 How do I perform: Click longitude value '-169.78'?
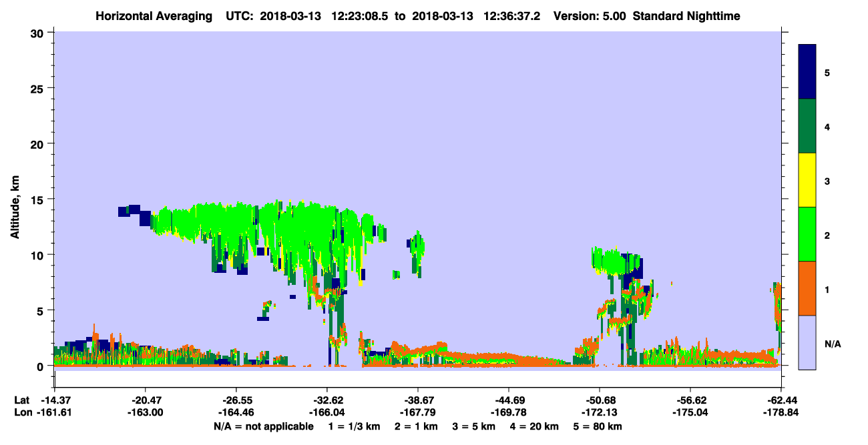pyautogui.click(x=509, y=412)
